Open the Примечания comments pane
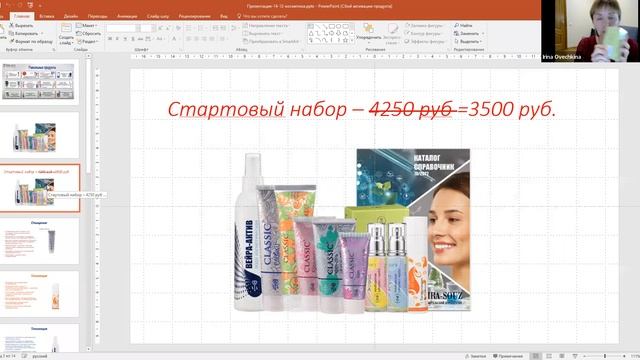Screen dimensions: 640x360 (508, 356)
